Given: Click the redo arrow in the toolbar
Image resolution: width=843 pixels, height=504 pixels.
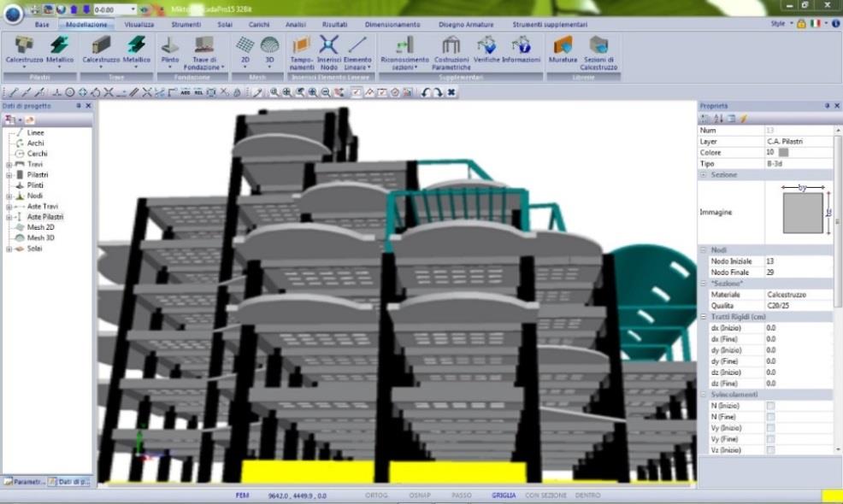Looking at the screenshot, I should click(438, 92).
